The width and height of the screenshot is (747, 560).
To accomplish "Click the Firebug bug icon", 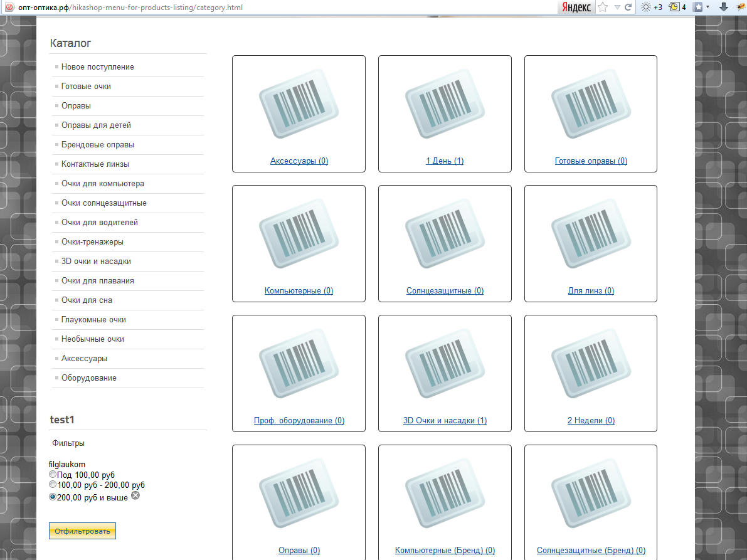I will pyautogui.click(x=741, y=7).
